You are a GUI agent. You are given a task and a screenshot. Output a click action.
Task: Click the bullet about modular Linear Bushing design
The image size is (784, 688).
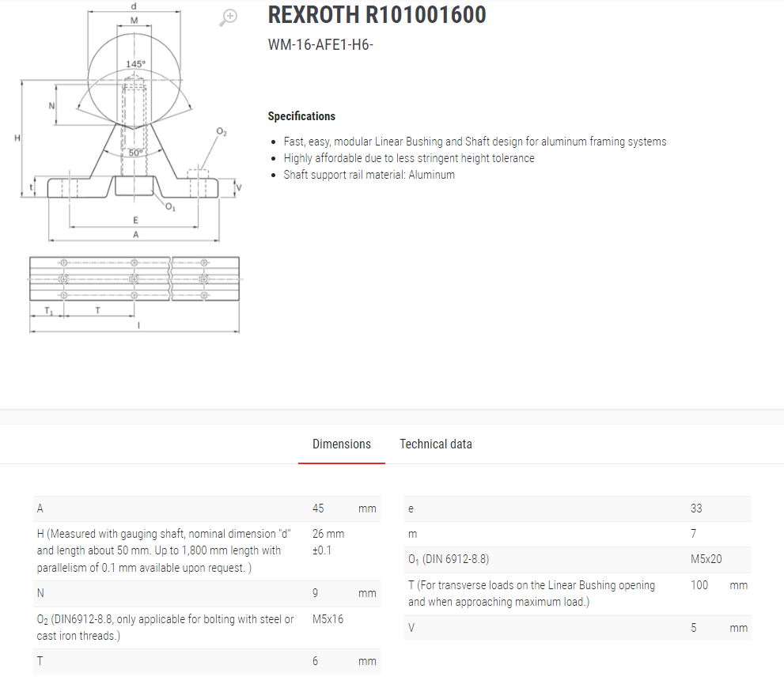click(x=475, y=142)
